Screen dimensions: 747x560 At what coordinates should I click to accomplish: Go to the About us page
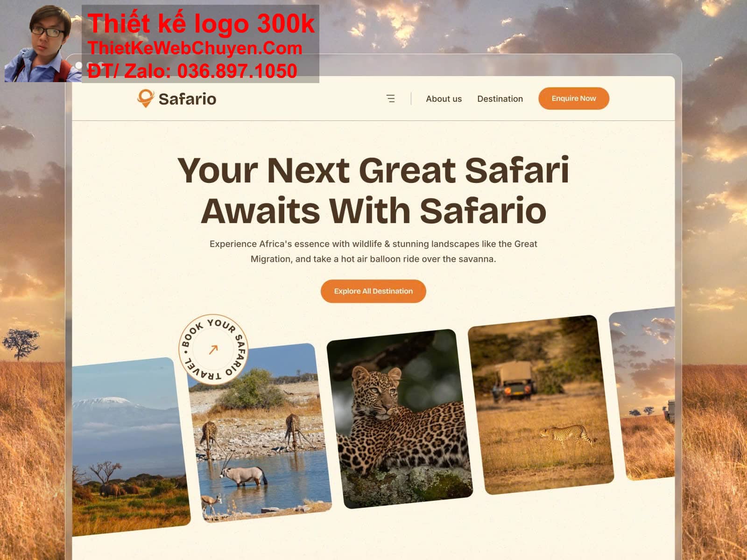tap(444, 99)
